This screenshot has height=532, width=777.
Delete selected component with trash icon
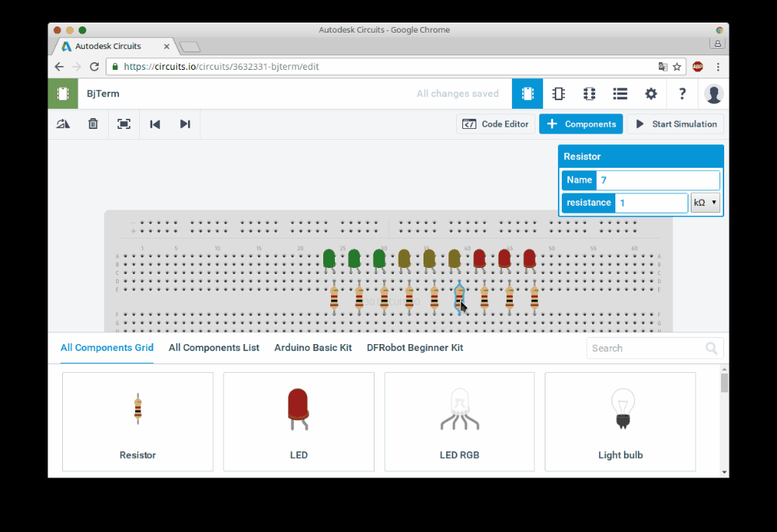click(93, 123)
